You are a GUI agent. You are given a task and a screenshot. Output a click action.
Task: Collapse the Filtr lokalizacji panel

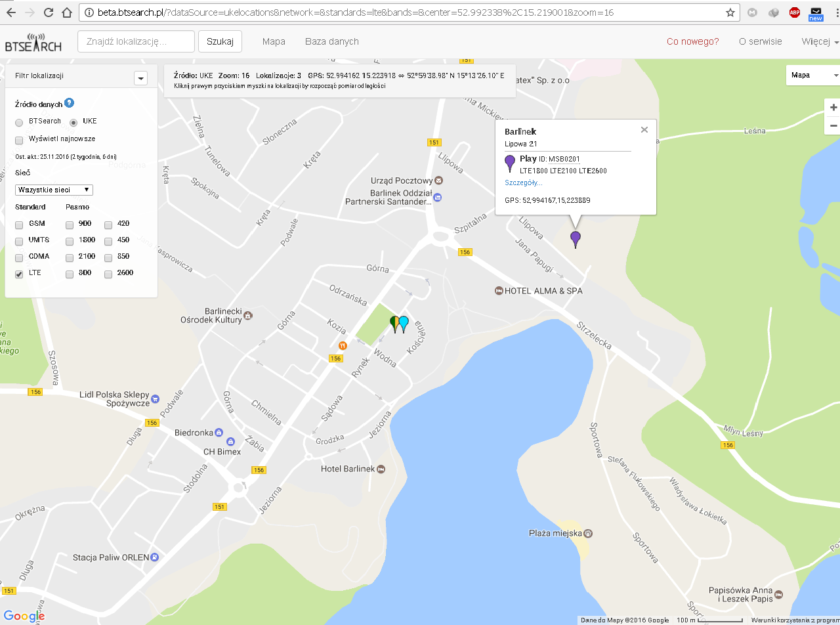pyautogui.click(x=140, y=78)
